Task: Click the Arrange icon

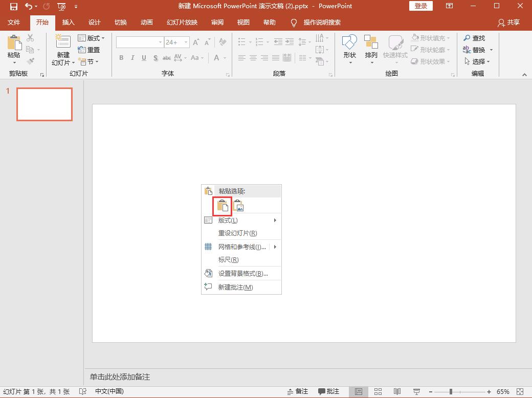Action: pyautogui.click(x=371, y=43)
